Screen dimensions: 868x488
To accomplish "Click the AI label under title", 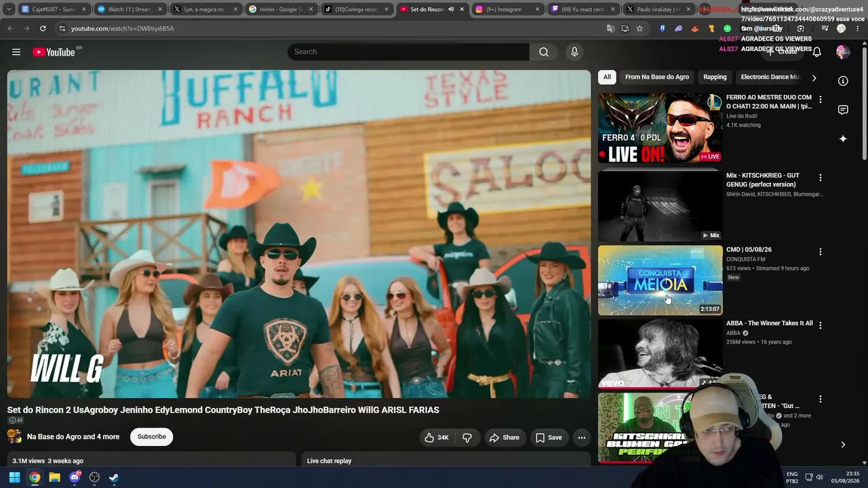I will point(15,420).
